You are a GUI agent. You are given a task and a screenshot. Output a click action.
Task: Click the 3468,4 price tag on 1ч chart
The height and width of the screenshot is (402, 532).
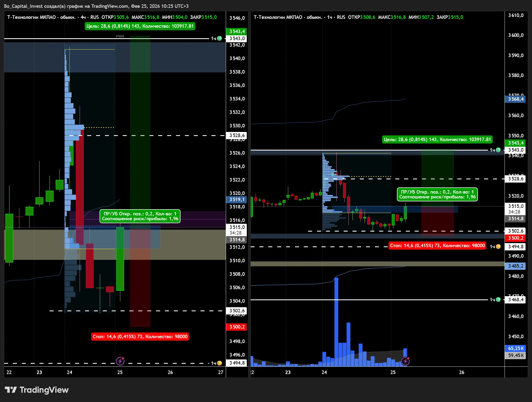516,300
